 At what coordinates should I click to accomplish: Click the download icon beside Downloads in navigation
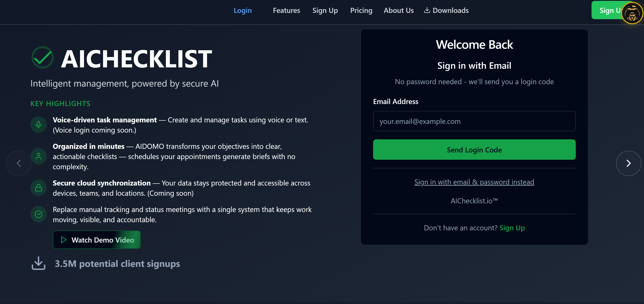[x=427, y=10]
